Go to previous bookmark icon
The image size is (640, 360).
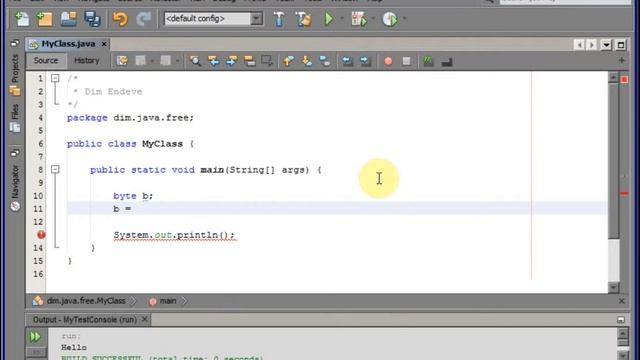[289, 61]
